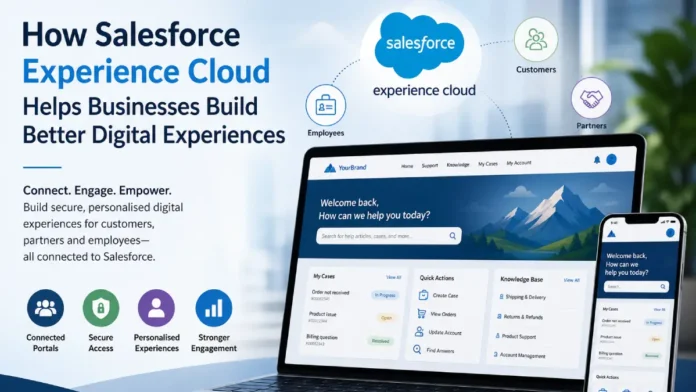Click the Open status badge on laptop
Screen dimensions: 696x392
point(386,318)
